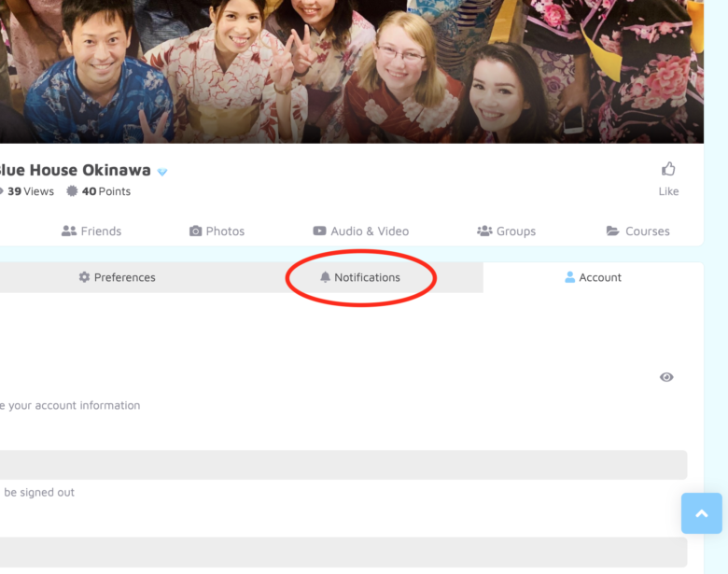The image size is (728, 574).
Task: Click the thumbs-up Like icon
Action: pos(668,170)
